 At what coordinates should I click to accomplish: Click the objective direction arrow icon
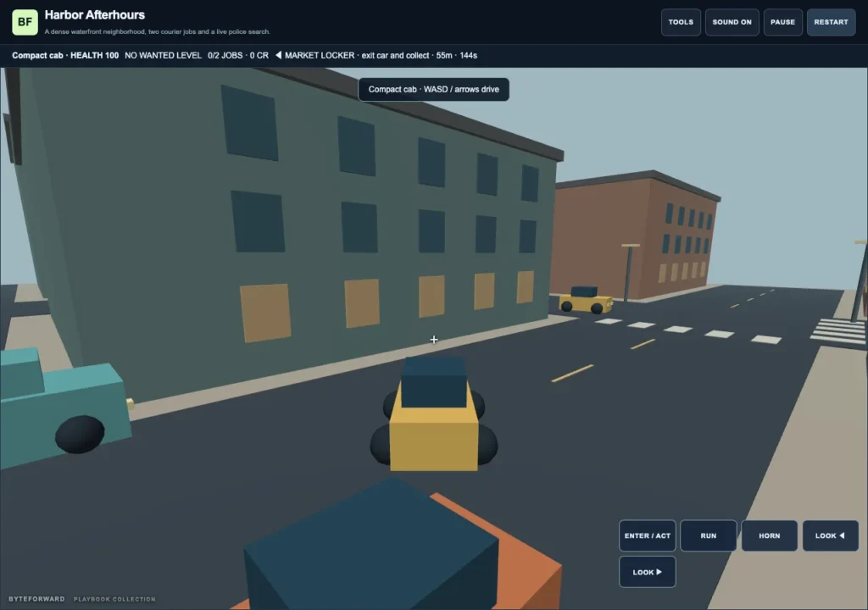(x=278, y=55)
